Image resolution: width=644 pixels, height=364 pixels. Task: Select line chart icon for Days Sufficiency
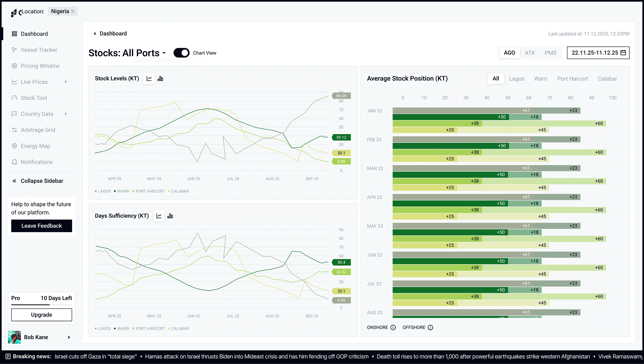[x=159, y=216]
